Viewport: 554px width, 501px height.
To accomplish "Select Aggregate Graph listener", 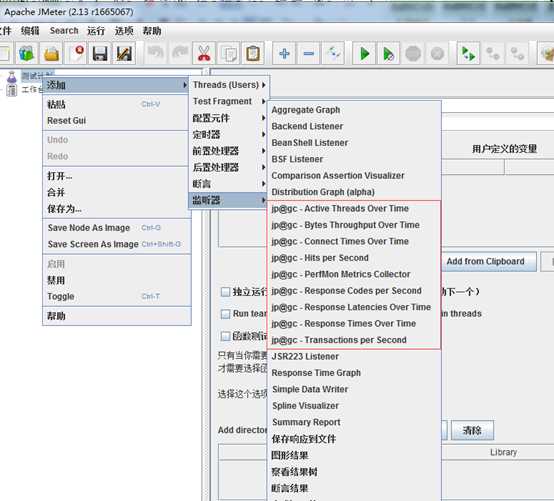I will pos(354,110).
